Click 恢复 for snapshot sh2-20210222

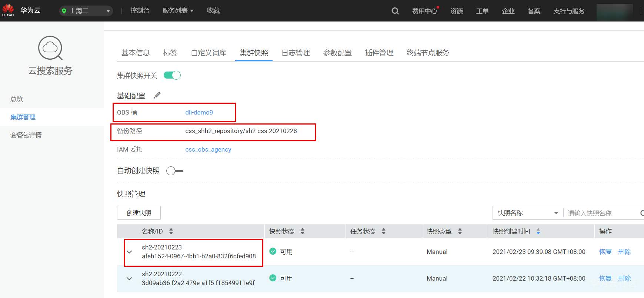[x=605, y=278]
